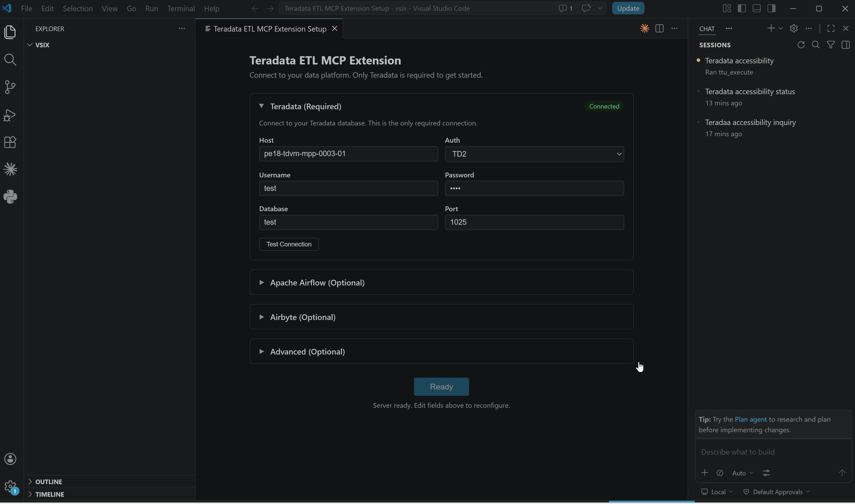This screenshot has height=504, width=855.
Task: Open Manage gear in activity bar
Action: [10, 487]
